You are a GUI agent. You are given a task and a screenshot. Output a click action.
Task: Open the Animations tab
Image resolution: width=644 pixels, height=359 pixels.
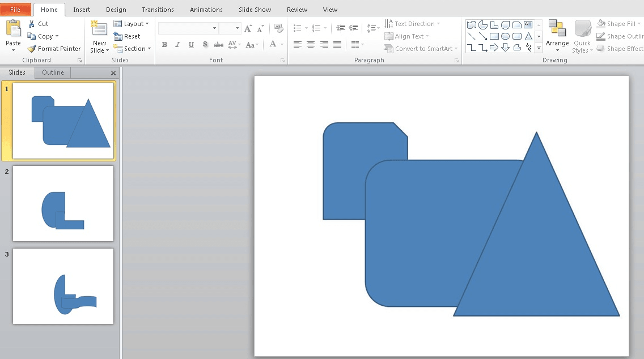(x=206, y=10)
